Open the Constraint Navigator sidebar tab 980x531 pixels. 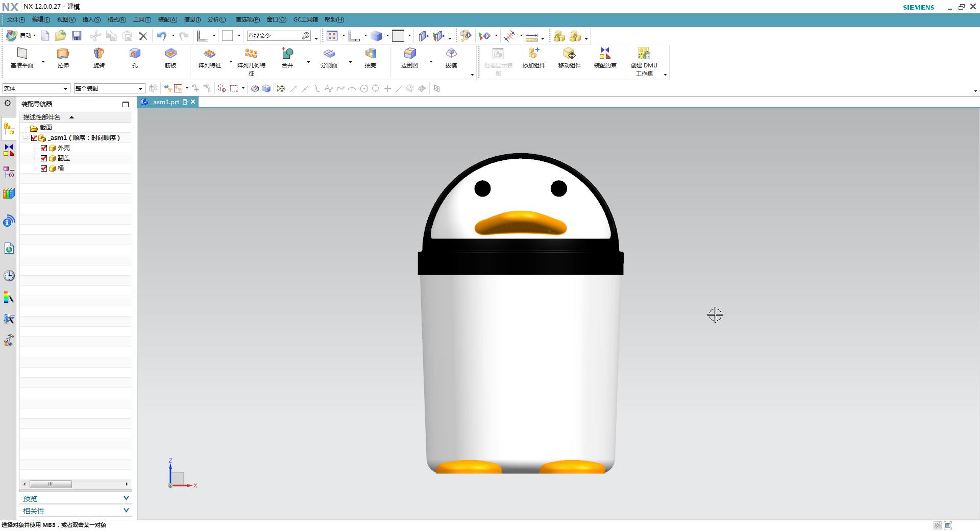coord(9,150)
